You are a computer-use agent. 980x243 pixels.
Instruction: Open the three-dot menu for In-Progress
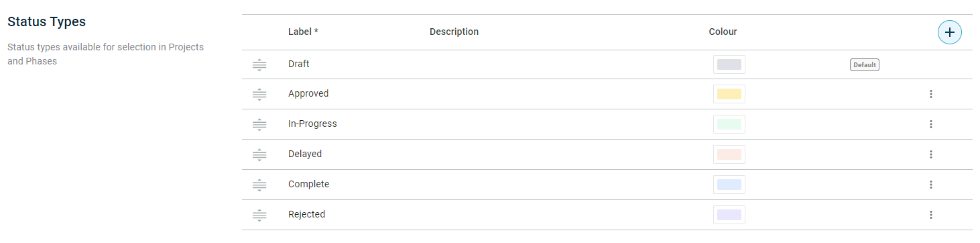(x=931, y=124)
